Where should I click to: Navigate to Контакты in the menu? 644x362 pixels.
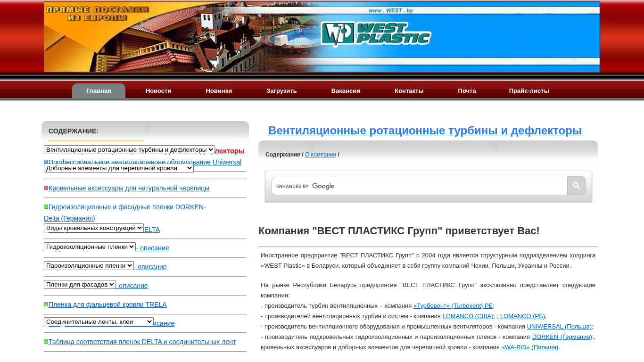point(409,91)
